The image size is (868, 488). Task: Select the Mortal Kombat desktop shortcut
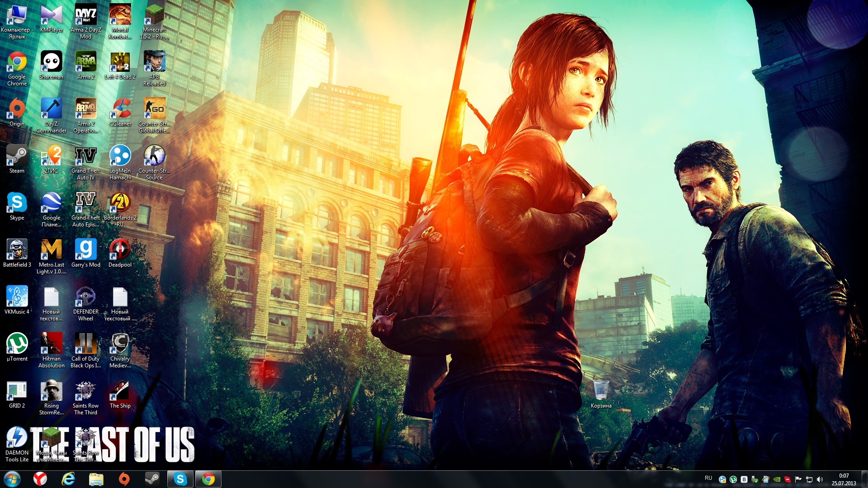120,22
